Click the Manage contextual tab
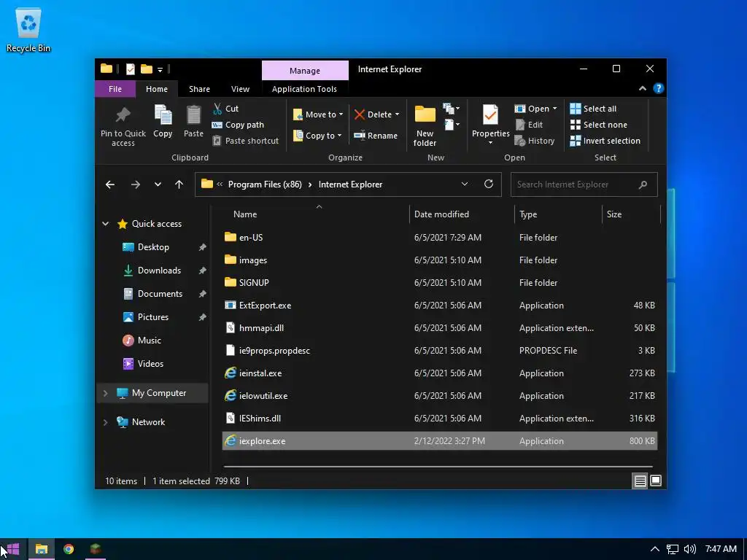747x560 pixels. [x=305, y=71]
